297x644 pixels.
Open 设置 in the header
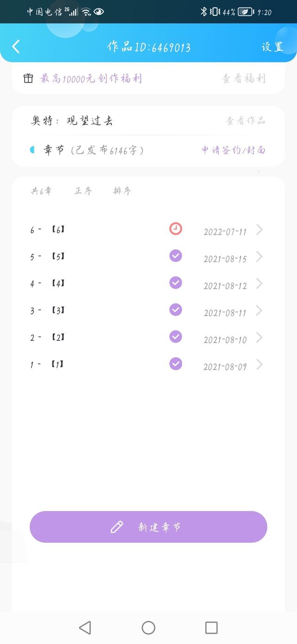click(272, 47)
